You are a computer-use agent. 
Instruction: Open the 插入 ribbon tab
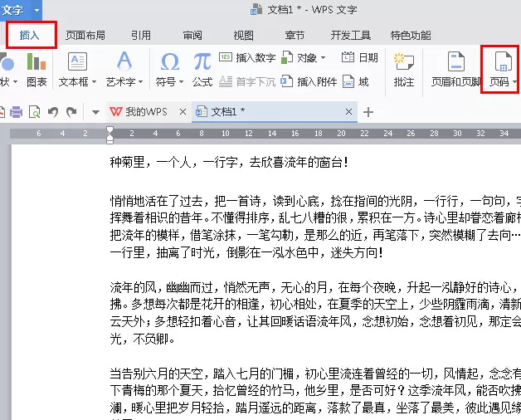click(30, 35)
